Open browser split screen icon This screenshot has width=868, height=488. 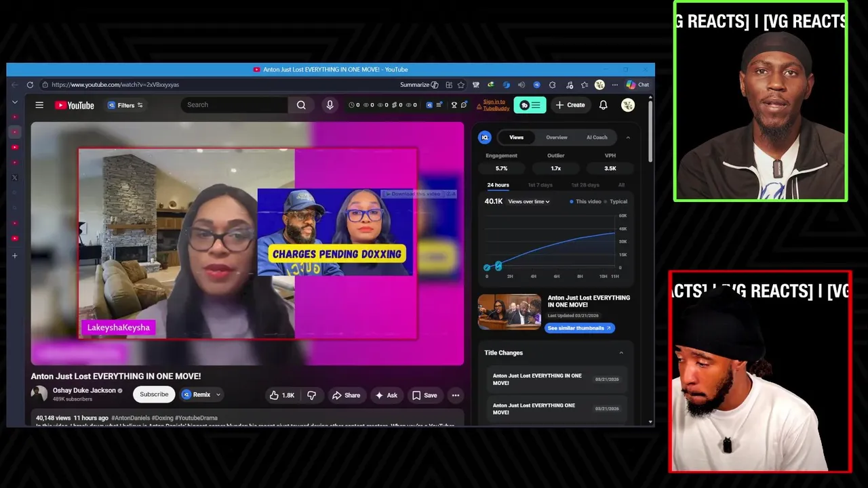(449, 85)
